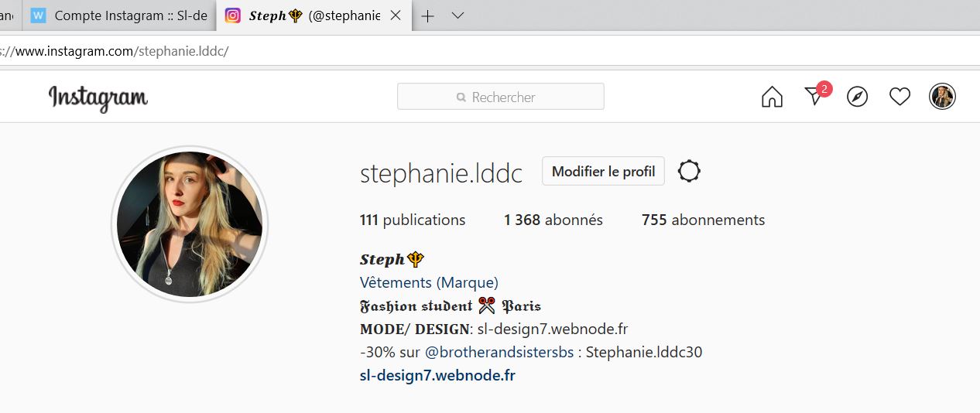
Task: Open activity heart icon
Action: [899, 97]
